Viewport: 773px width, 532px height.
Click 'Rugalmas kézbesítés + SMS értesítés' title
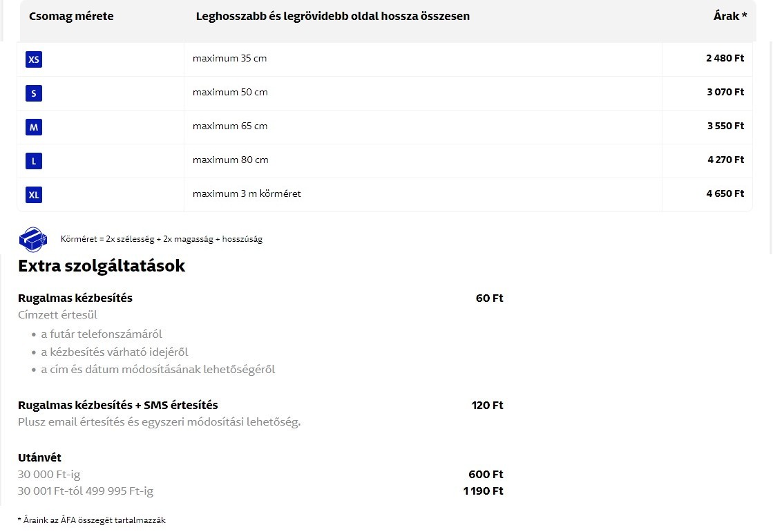point(117,406)
